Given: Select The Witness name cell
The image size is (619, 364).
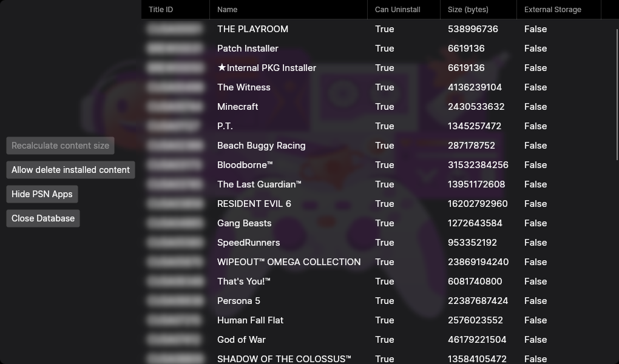Looking at the screenshot, I should pos(243,87).
